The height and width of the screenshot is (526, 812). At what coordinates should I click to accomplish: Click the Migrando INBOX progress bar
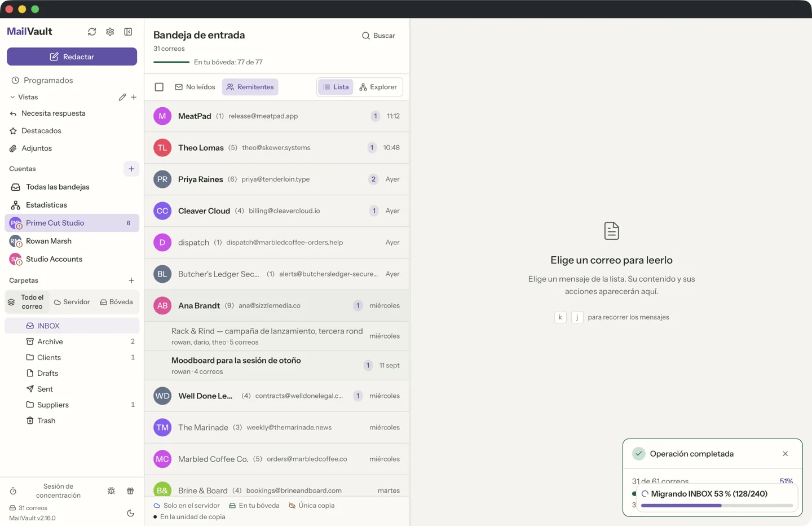[717, 506]
